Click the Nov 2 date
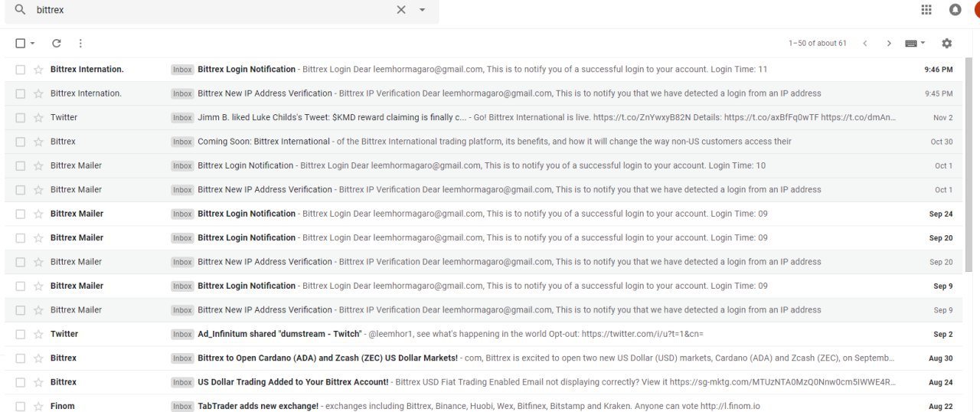This screenshot has height=412, width=980. pos(942,118)
